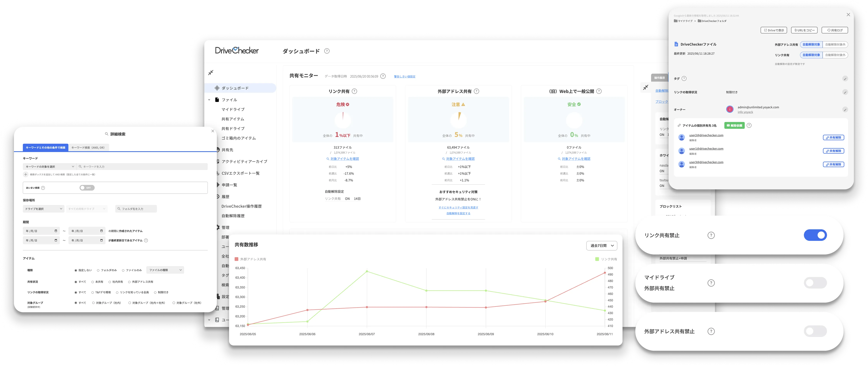Viewport: 868px width, 371px height.
Task: Click avatar icon of user2@drivechecker.com
Action: [x=682, y=137]
